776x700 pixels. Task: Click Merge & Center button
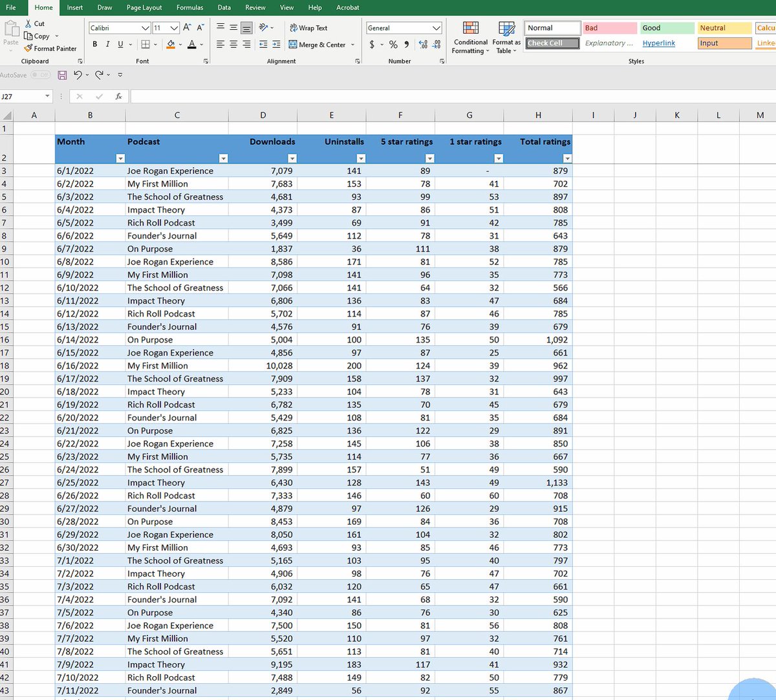318,45
